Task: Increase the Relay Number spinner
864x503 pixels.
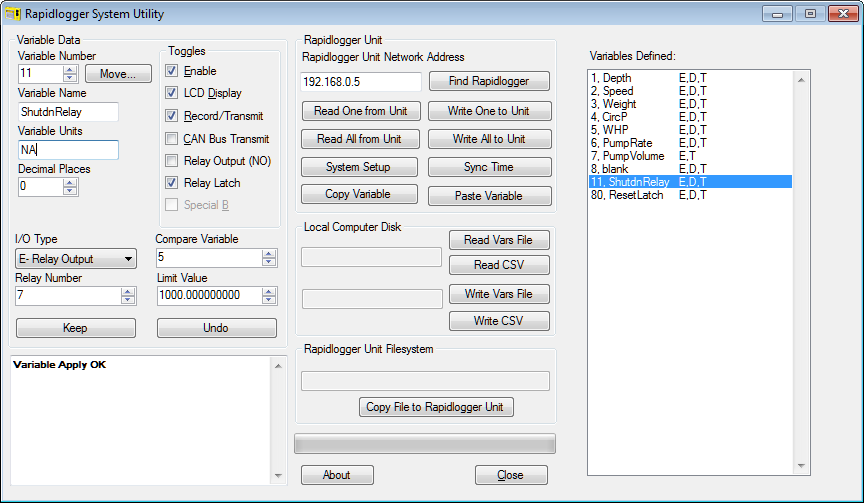Action: 128,292
